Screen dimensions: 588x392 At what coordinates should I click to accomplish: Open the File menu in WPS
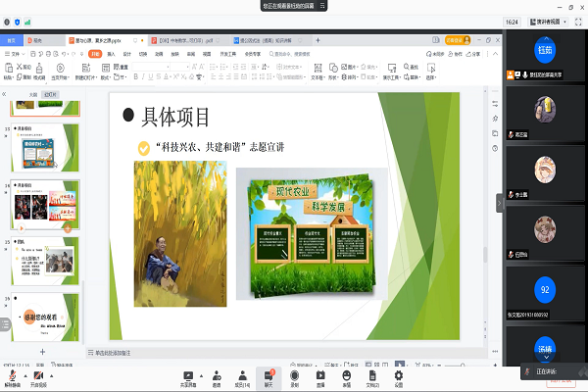(x=15, y=54)
